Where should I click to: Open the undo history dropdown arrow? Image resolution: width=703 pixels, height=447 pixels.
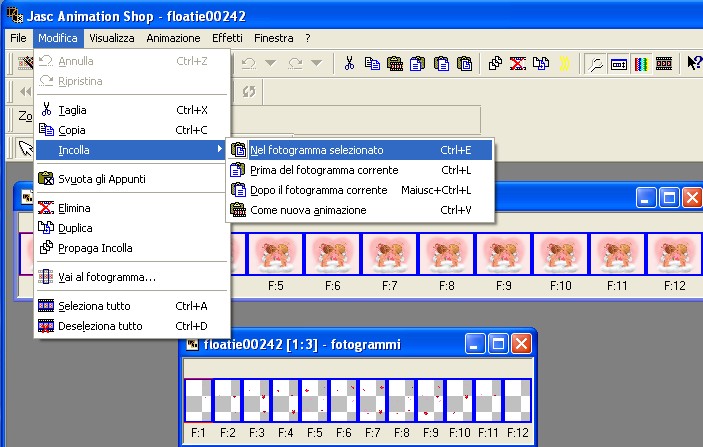(x=271, y=63)
